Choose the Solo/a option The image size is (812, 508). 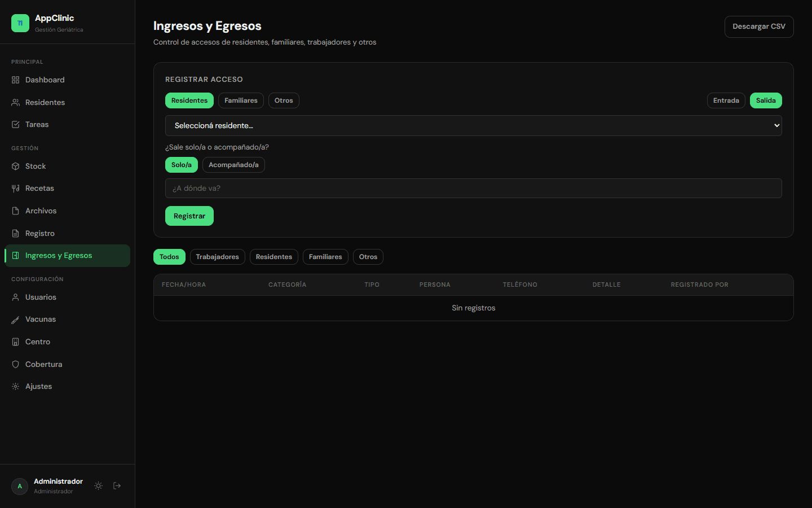click(182, 165)
